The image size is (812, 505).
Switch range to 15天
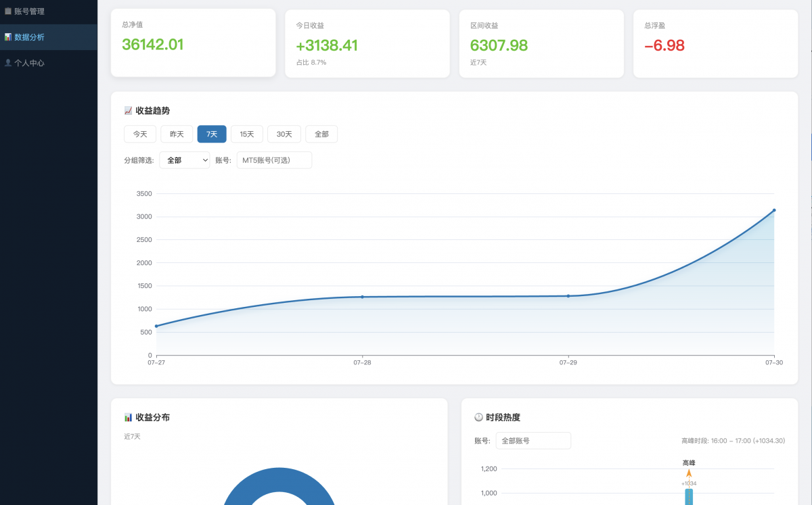[247, 134]
